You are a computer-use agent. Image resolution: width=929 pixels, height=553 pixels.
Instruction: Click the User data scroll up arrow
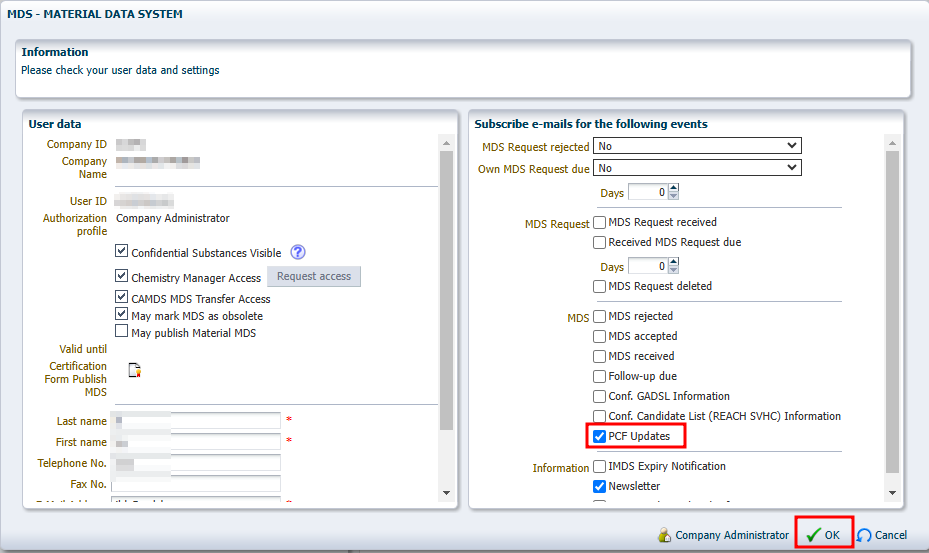click(x=447, y=143)
